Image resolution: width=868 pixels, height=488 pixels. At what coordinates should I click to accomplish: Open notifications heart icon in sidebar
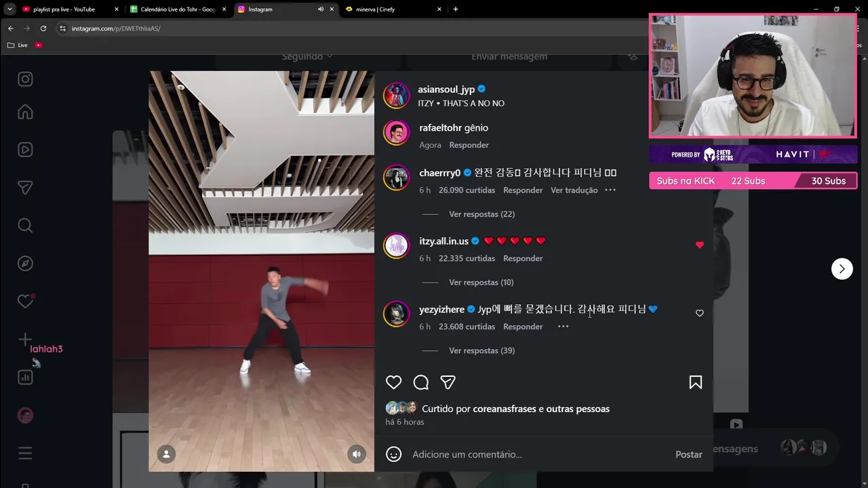tap(25, 302)
